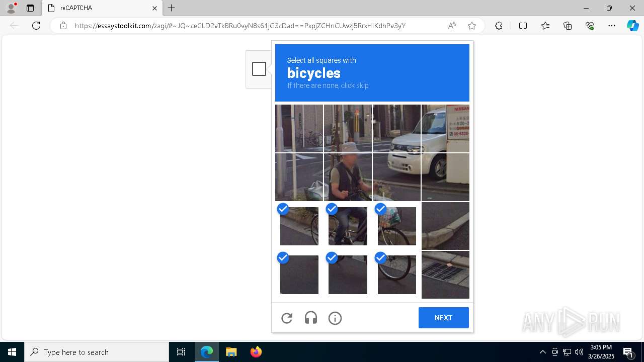Deselect checked tile showing rider's legs in jeans
644x362 pixels.
tap(348, 226)
